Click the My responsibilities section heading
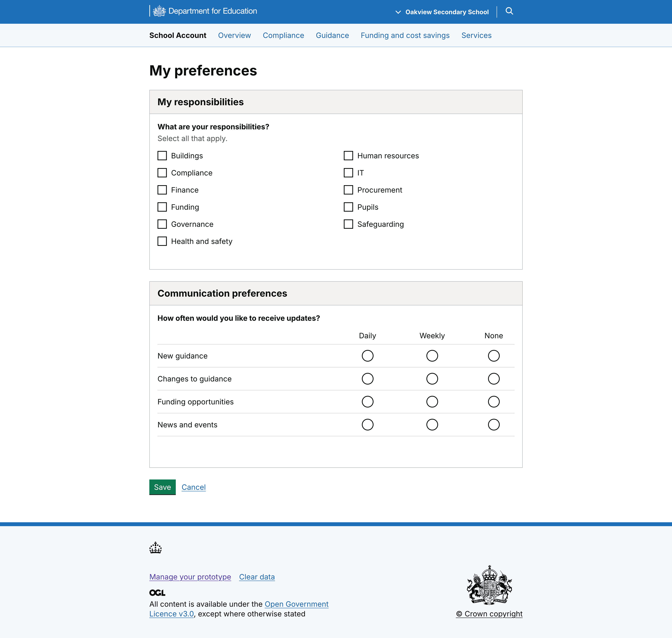Screen dimensions: 672x638 coord(200,102)
